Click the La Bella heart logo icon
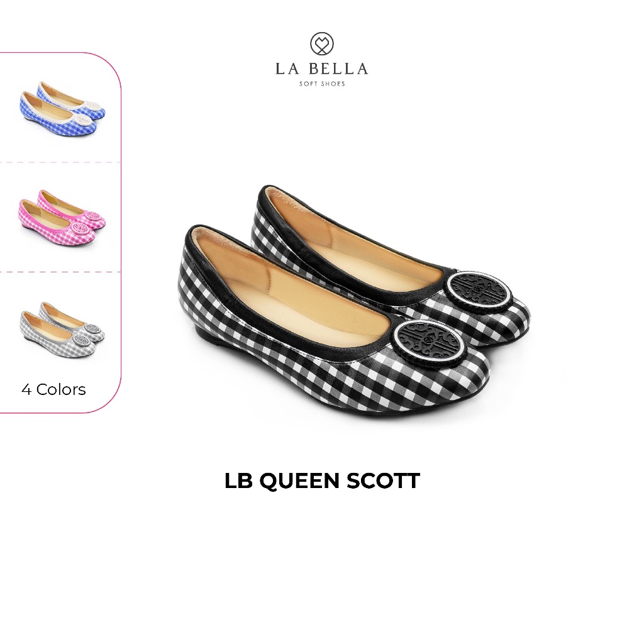 coord(321,43)
